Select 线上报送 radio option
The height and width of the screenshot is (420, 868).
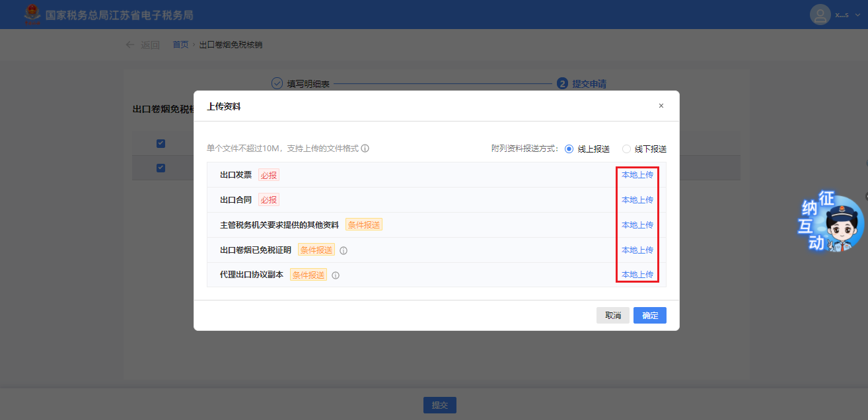pyautogui.click(x=569, y=149)
